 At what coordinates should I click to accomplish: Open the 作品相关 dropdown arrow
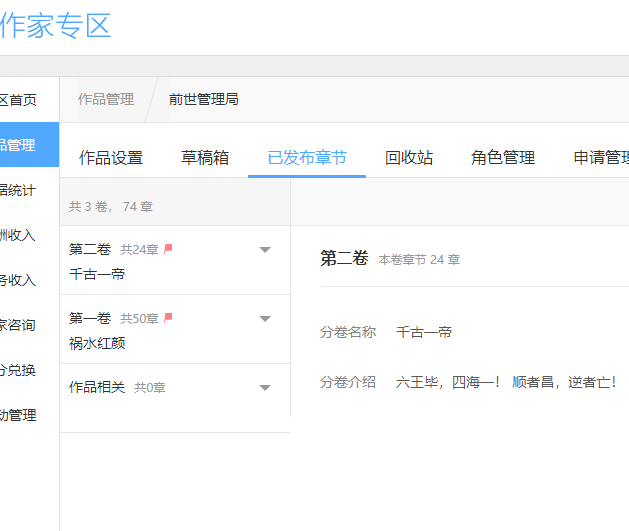click(265, 388)
